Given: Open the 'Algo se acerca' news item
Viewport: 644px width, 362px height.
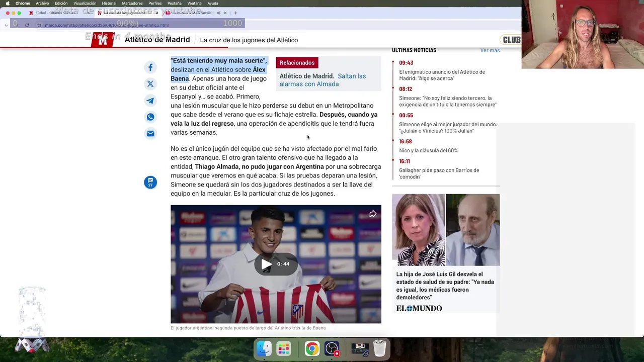Looking at the screenshot, I should [442, 75].
